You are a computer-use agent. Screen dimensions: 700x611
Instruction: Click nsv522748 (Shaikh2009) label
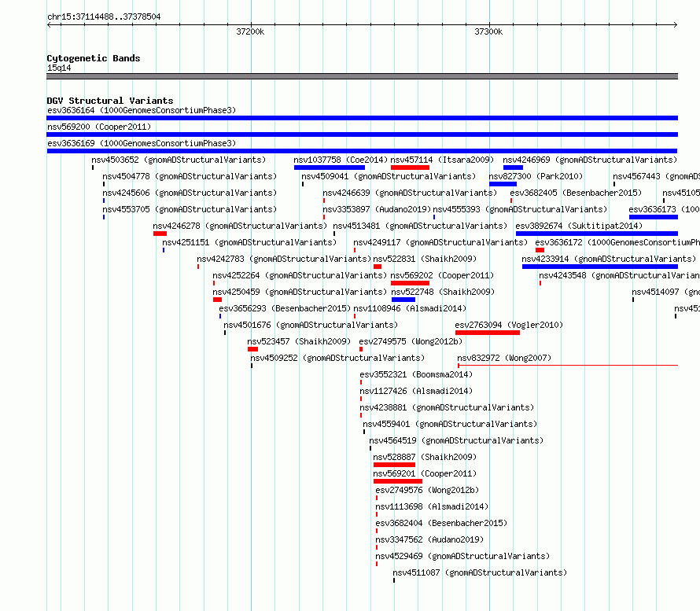pyautogui.click(x=444, y=292)
